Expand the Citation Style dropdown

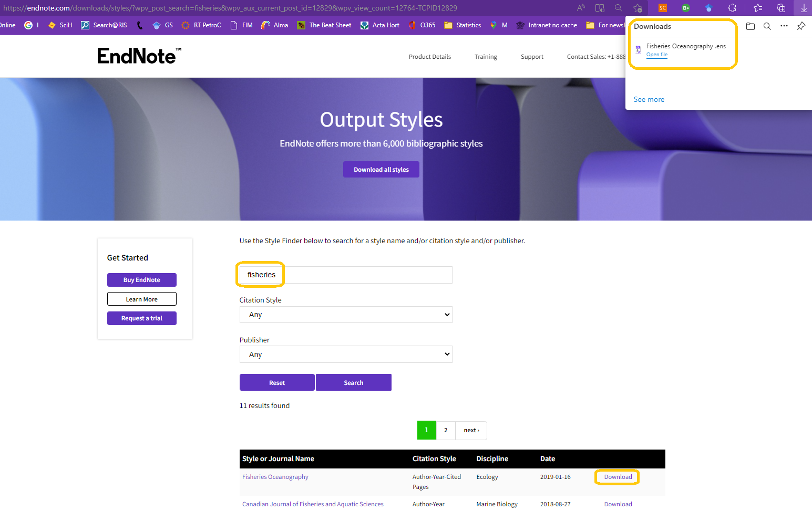pyautogui.click(x=346, y=315)
